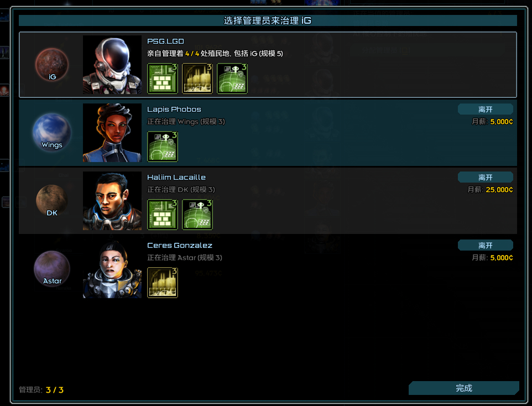Click Haliim Lacaille's brick wall skill icon

[x=162, y=215]
